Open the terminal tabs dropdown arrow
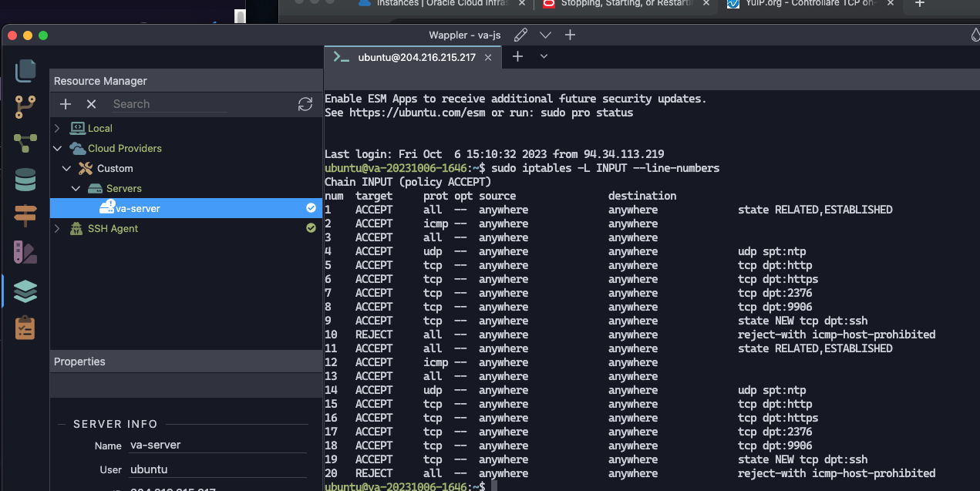 tap(544, 56)
